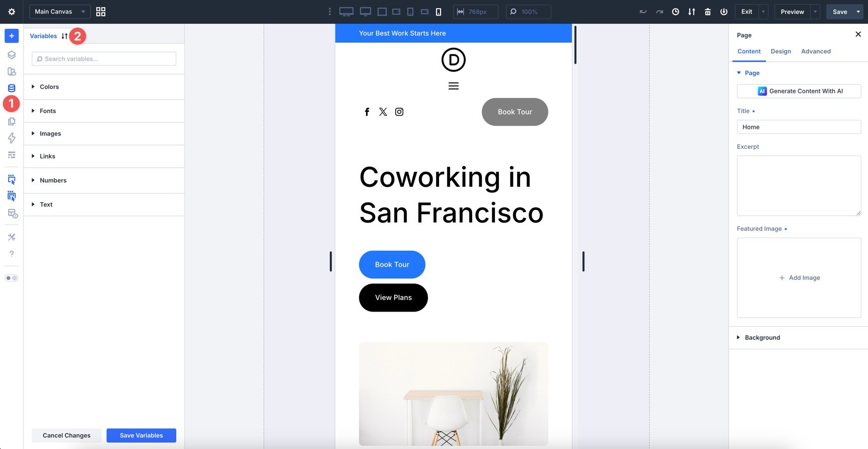Click the Search variables field
Screen dimensions: 868x449
pyautogui.click(x=104, y=59)
